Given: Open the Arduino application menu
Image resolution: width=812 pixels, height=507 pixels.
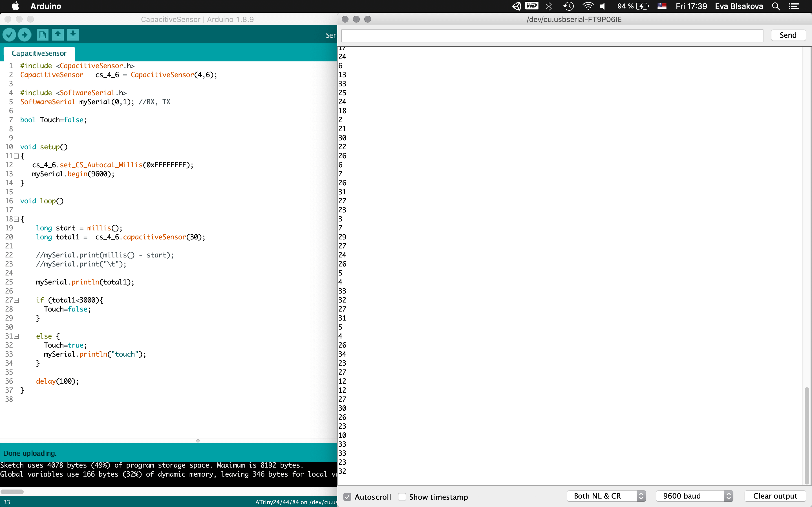Looking at the screenshot, I should pos(46,6).
